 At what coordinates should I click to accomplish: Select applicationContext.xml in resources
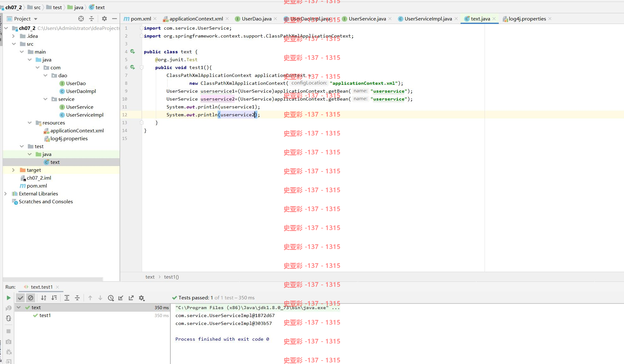tap(77, 130)
